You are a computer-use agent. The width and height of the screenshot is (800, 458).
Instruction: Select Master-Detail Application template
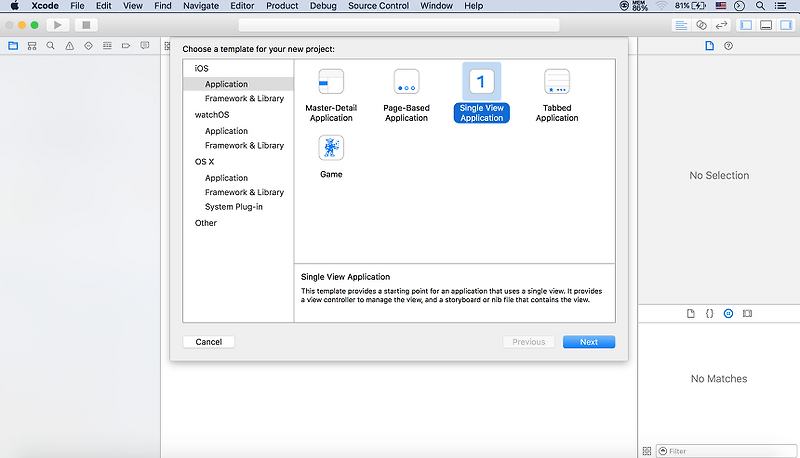(x=331, y=95)
